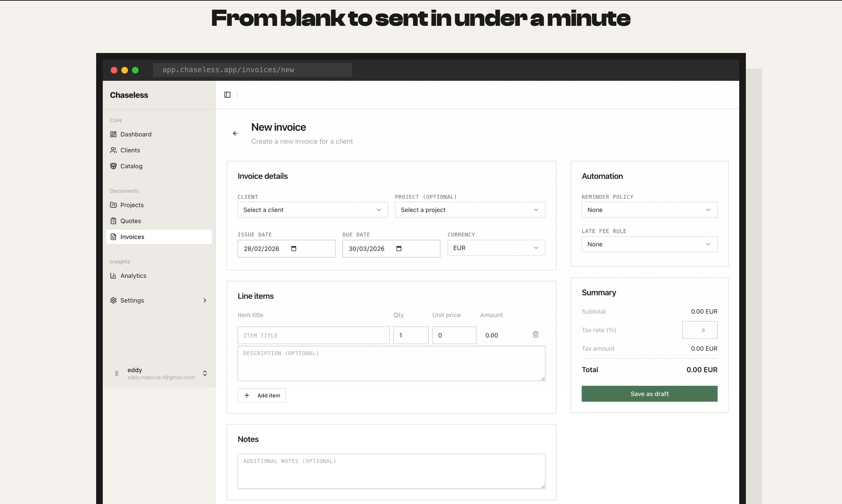The height and width of the screenshot is (504, 842).
Task: Delete line item with trash icon
Action: (x=535, y=334)
